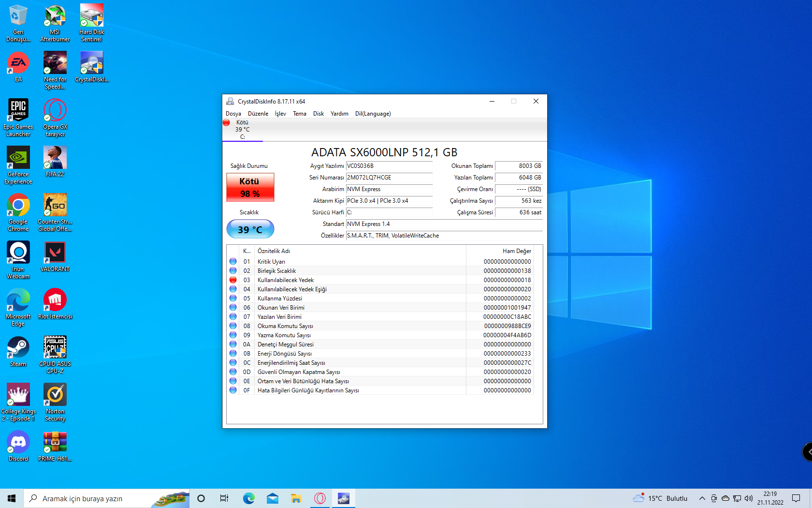The width and height of the screenshot is (812, 508).
Task: Show hidden system tray icons
Action: (702, 498)
